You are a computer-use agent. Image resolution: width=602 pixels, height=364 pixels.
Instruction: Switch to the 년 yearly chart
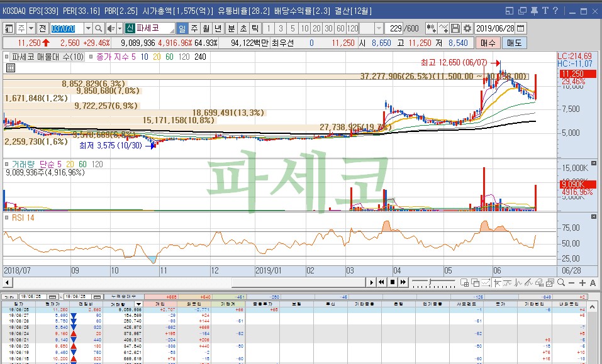pos(218,28)
